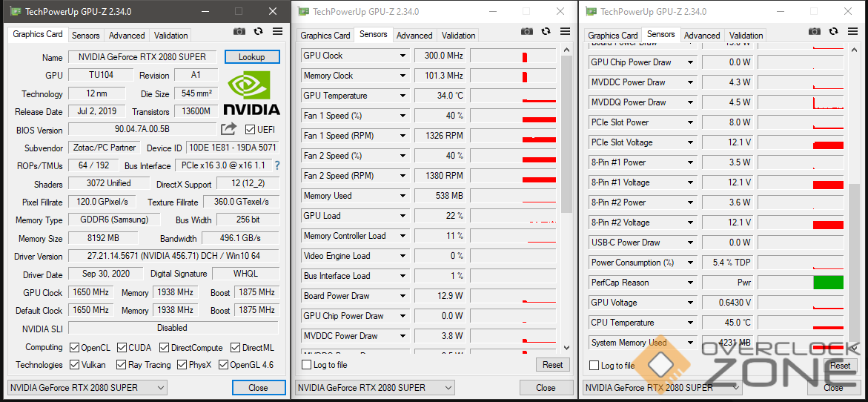Toggle the Vulkan checkbox

[x=74, y=365]
